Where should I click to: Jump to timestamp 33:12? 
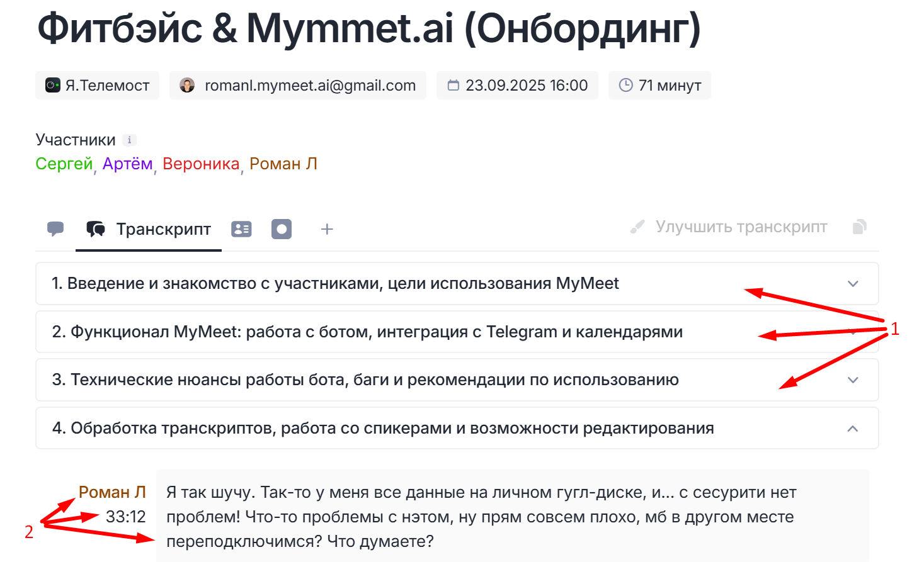click(x=125, y=517)
